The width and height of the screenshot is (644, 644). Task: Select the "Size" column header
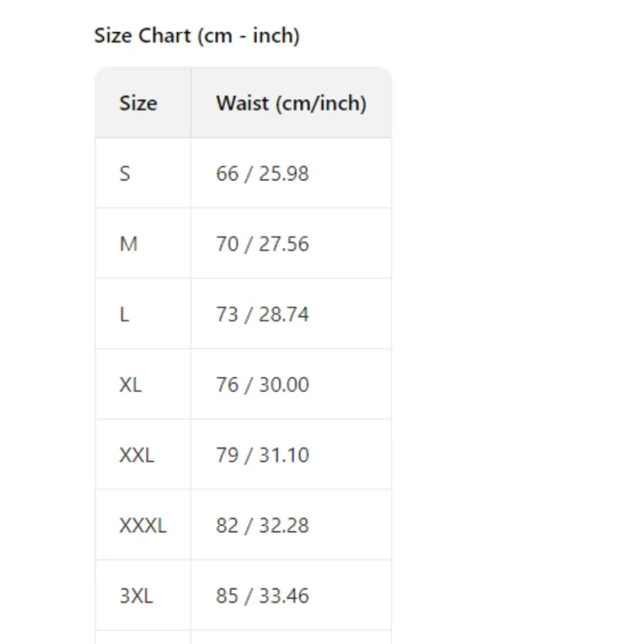pos(138,103)
